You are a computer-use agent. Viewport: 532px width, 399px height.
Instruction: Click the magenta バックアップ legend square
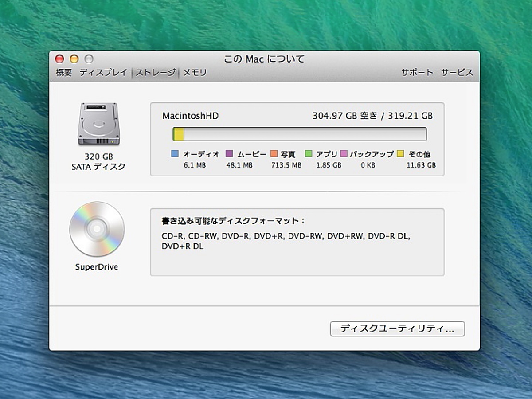coord(344,154)
